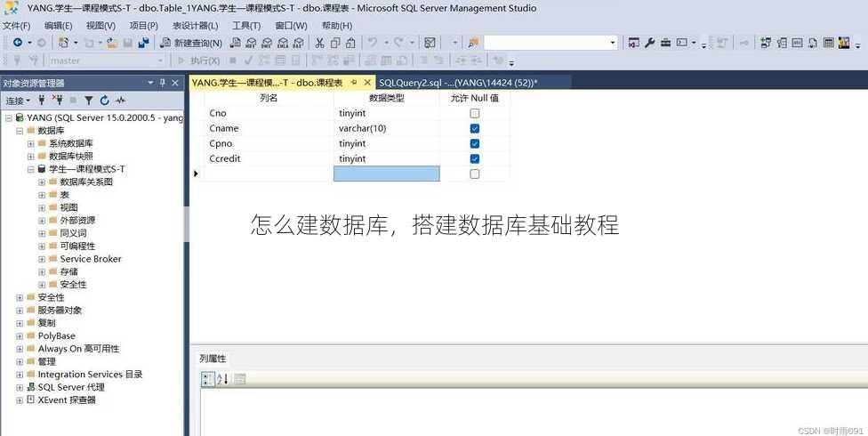Select the SQL Server 代理 node

[71, 387]
